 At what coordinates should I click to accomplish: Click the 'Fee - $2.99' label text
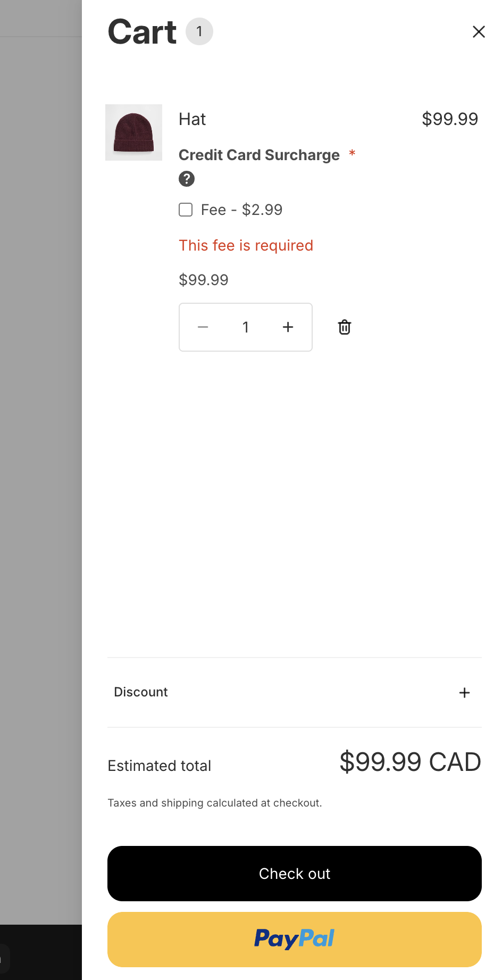click(241, 210)
